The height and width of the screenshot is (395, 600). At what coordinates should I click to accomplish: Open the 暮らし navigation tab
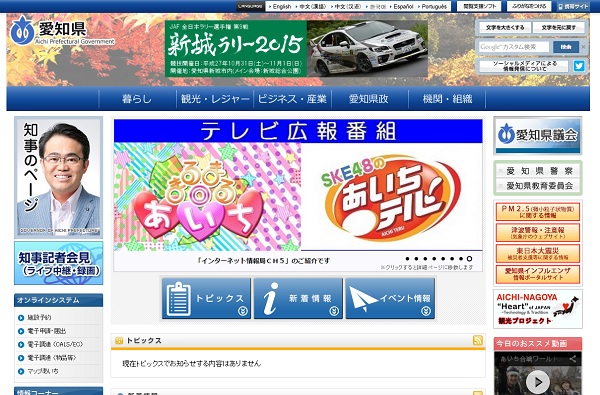point(137,99)
